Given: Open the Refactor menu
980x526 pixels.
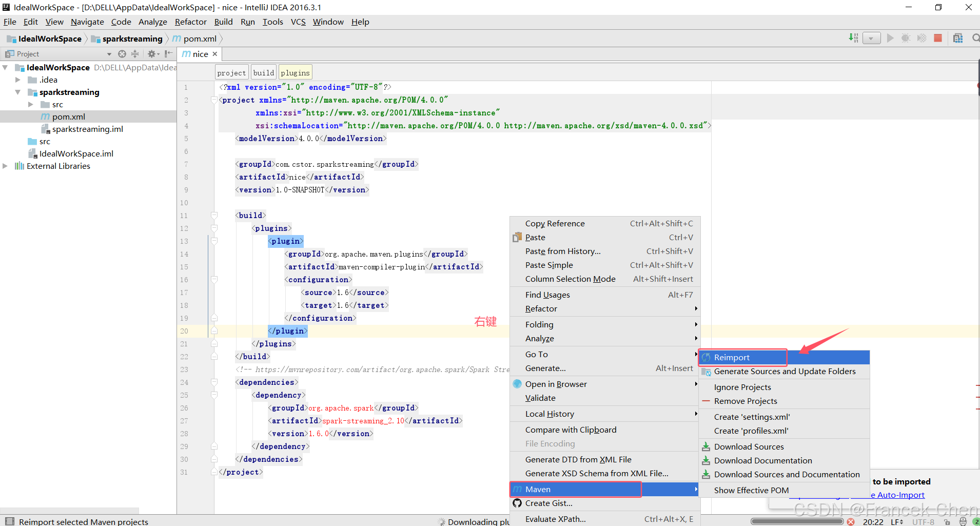Looking at the screenshot, I should [190, 22].
